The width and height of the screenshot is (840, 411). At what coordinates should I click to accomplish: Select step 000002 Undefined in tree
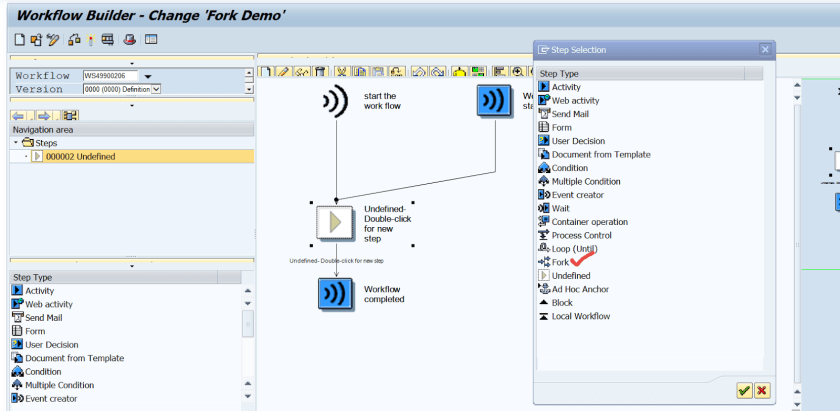click(80, 157)
